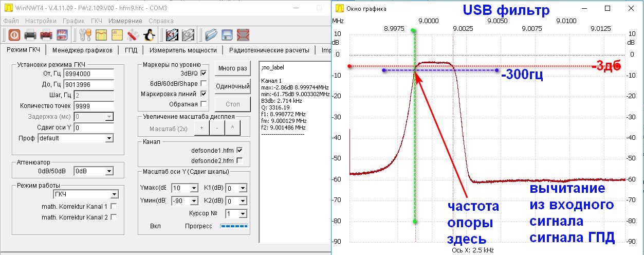
Task: Open the Swiss army knife tool icon
Action: click(x=133, y=35)
